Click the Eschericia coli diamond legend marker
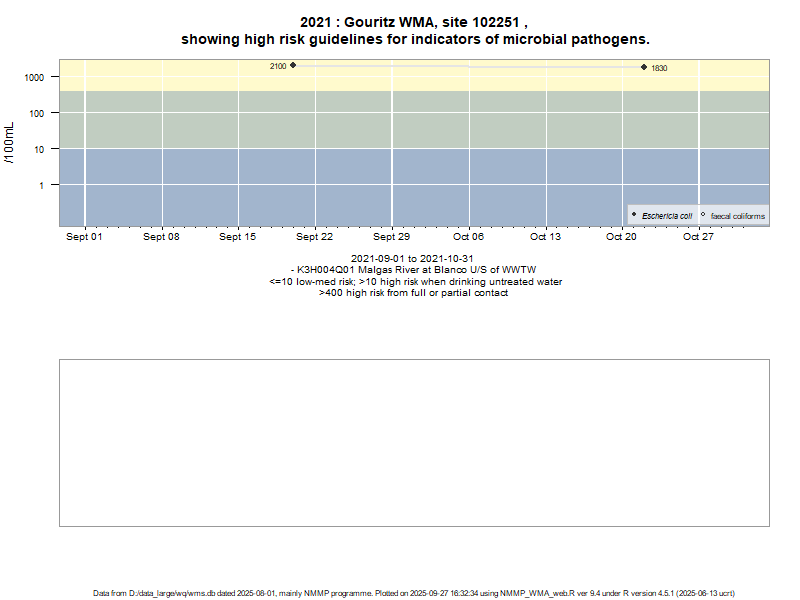Screen dimensions: 800x600 (634, 215)
